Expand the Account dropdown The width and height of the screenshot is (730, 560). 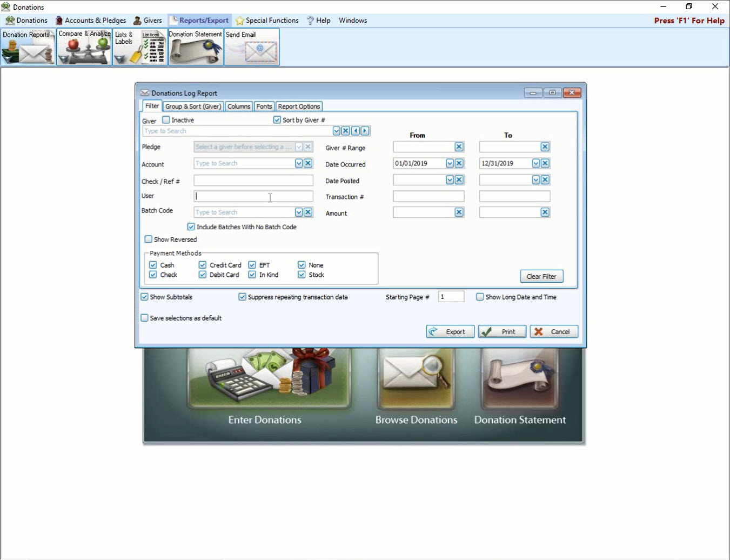coord(298,163)
